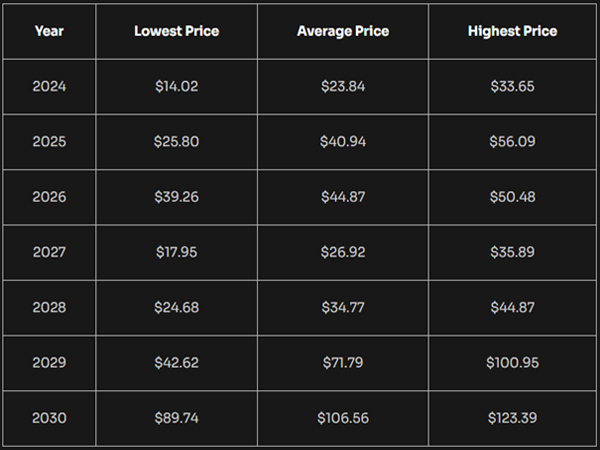Click the 2029 year cell

click(49, 363)
